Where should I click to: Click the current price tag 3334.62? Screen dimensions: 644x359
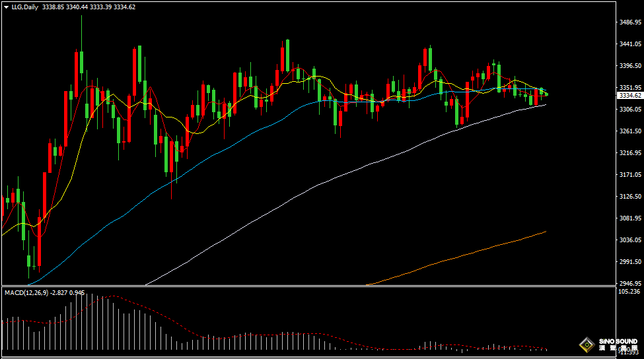[x=630, y=95]
